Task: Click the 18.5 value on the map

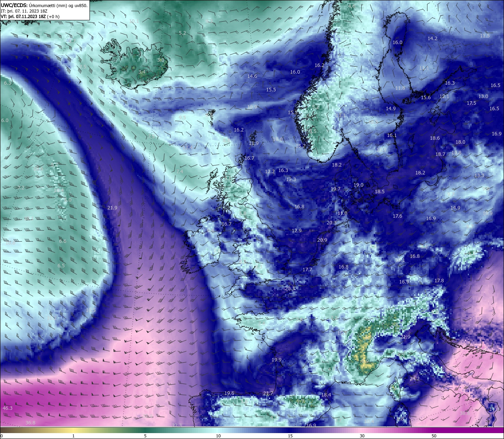Action: click(380, 192)
